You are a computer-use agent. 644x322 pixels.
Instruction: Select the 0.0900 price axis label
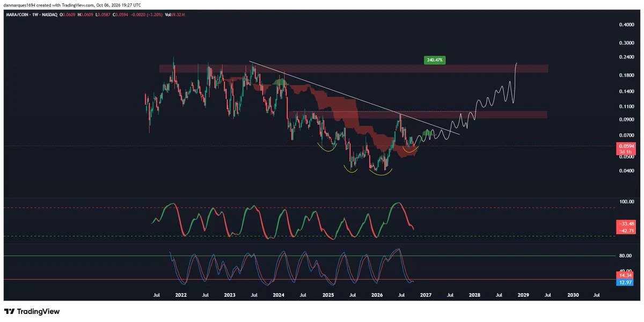[x=626, y=120]
